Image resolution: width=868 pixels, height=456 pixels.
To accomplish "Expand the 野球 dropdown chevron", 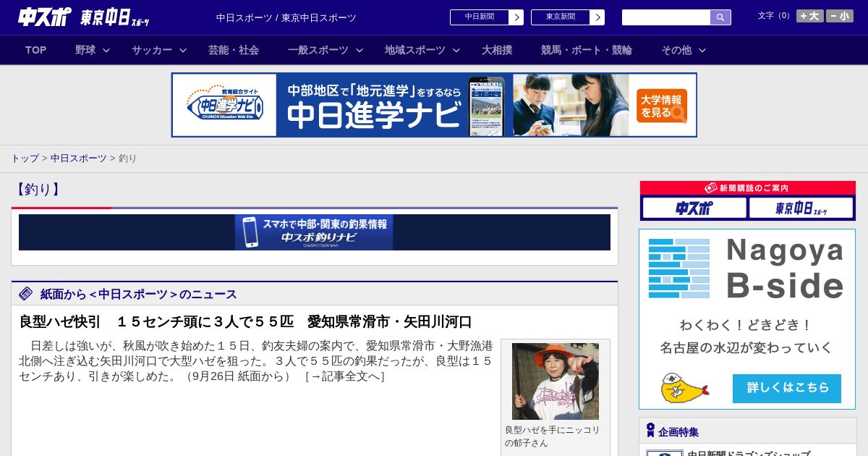I will click(x=106, y=50).
